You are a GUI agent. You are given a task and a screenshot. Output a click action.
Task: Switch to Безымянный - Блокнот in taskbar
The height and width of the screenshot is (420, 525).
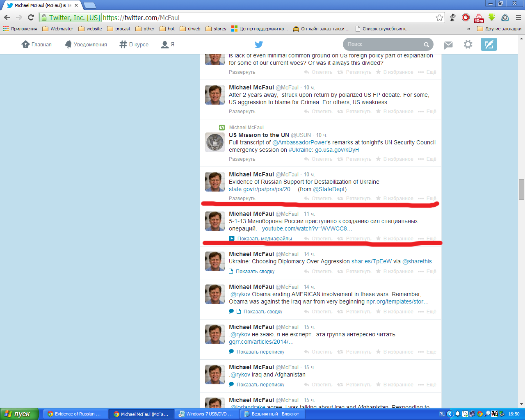(272, 414)
